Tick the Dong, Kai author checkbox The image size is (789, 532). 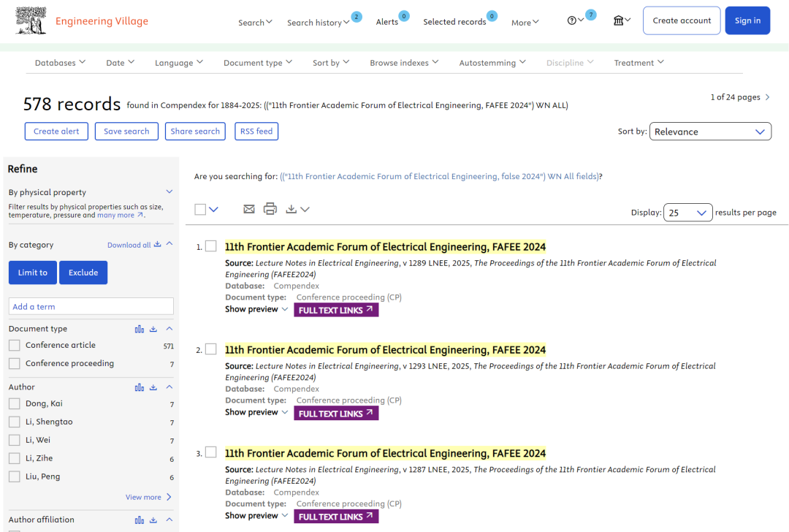(x=15, y=403)
